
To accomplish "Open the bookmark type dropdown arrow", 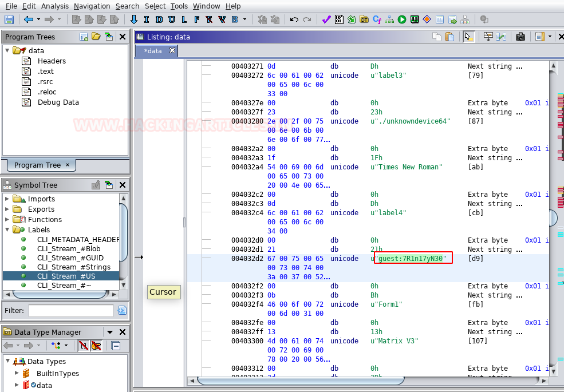I will pos(244,19).
